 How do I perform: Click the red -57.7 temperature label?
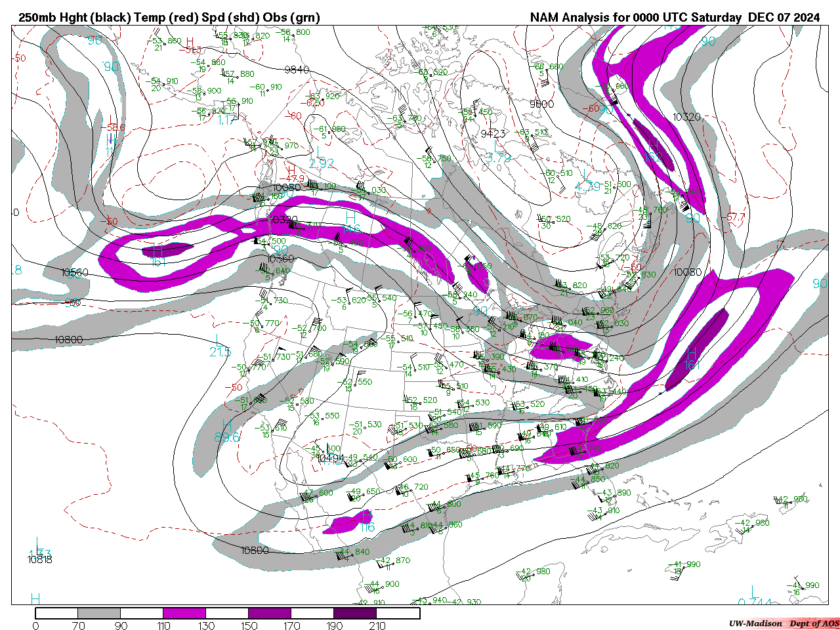click(x=736, y=217)
